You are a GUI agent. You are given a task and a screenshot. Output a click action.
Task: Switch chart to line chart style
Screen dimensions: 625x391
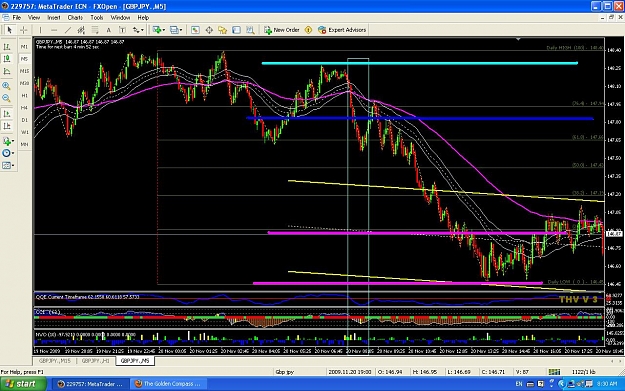coord(7,71)
